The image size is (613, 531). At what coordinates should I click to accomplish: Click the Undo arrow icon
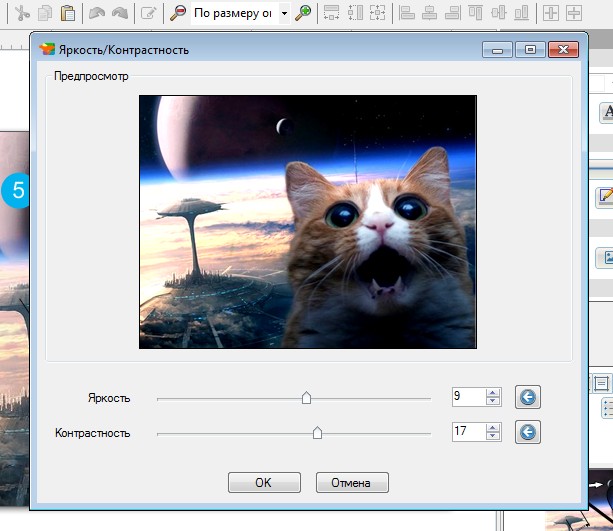click(97, 13)
